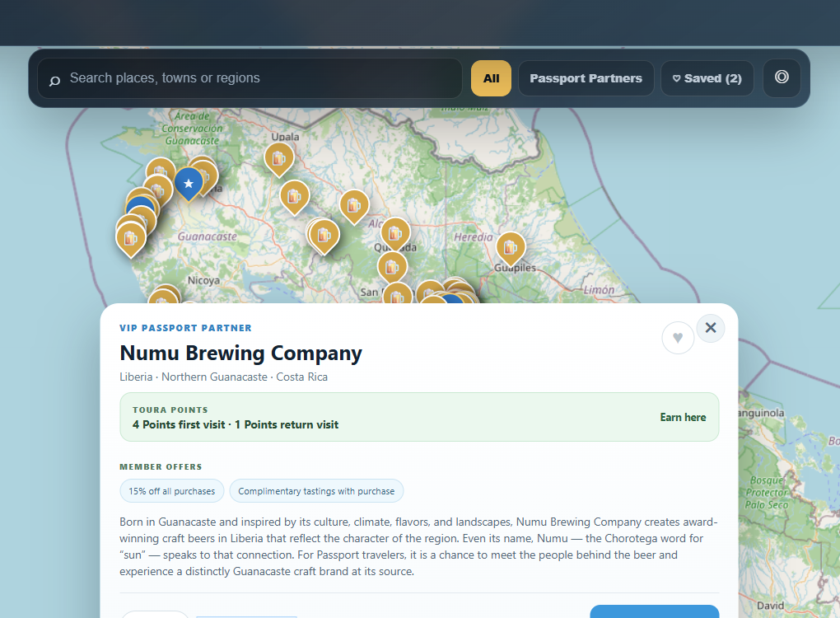Close the Numu Brewing Company card

[x=711, y=327]
